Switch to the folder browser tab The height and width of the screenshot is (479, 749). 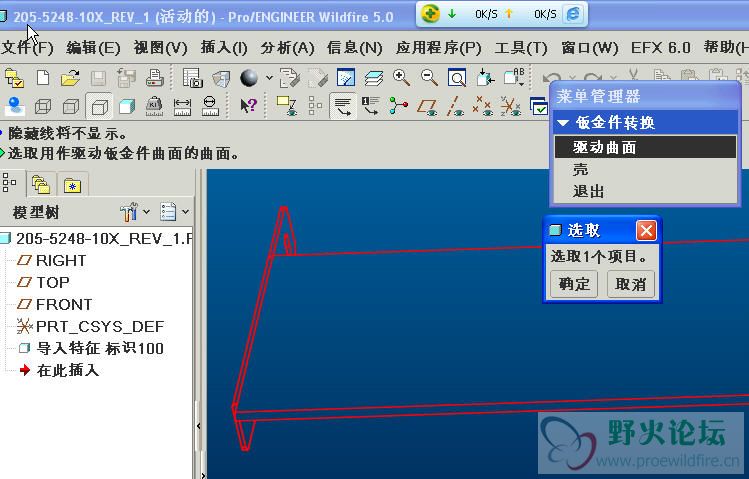click(x=41, y=184)
